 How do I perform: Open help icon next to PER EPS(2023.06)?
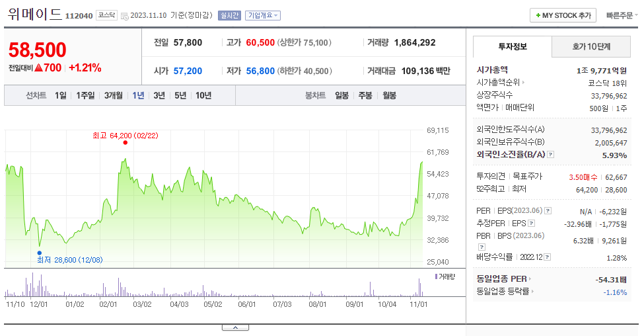tap(548, 211)
